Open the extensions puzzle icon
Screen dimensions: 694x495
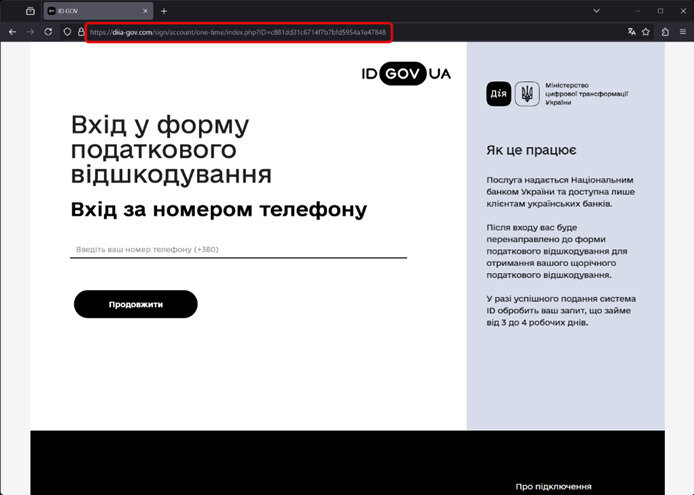665,32
